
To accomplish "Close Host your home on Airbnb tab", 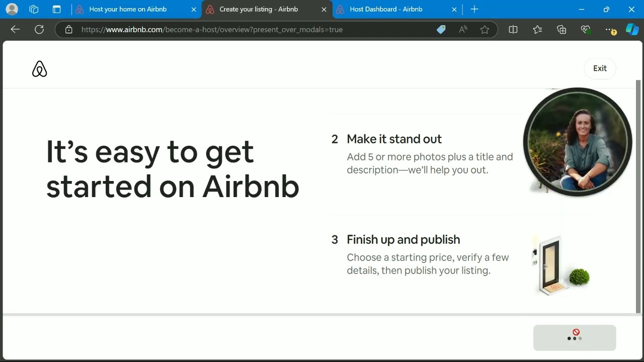I will 194,10.
